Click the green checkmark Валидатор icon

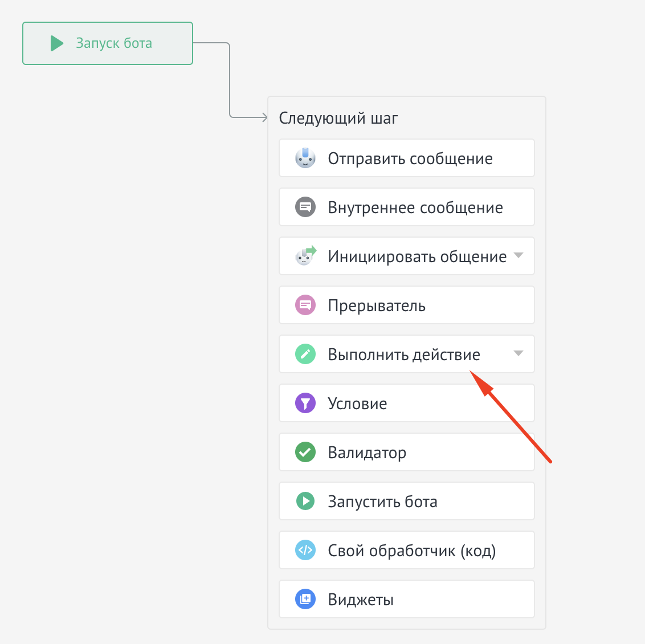305,452
